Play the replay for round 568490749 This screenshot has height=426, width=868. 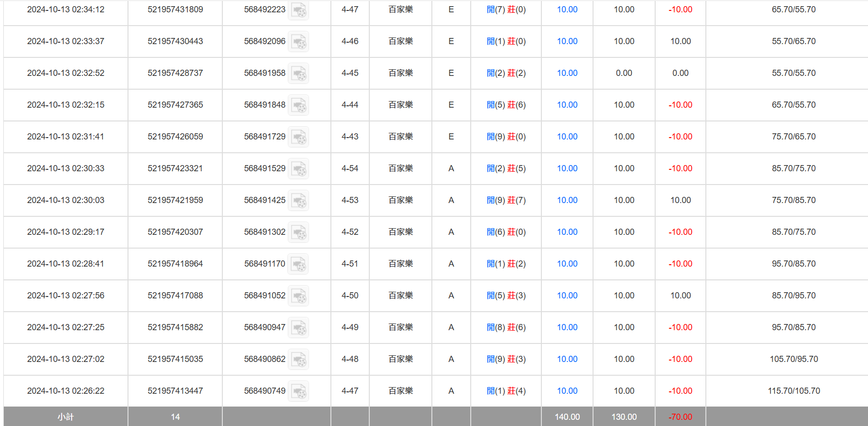(x=299, y=391)
